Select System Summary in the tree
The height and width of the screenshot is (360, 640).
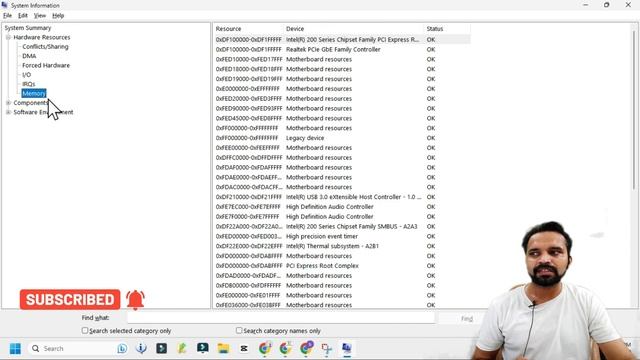(28, 28)
